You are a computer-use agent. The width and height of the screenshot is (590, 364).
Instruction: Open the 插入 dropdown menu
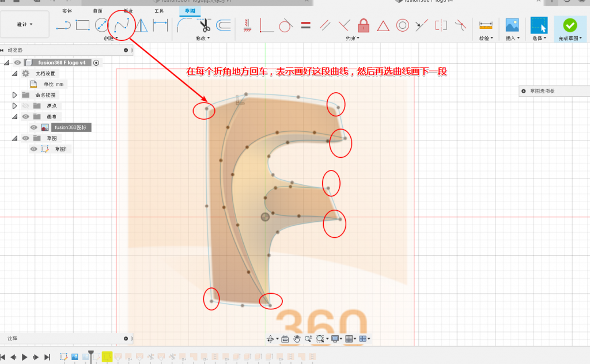(512, 39)
